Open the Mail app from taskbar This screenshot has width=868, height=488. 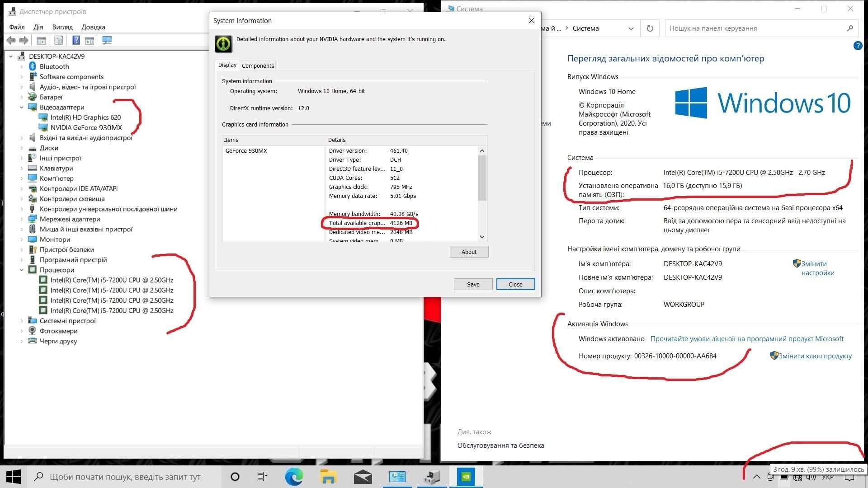pyautogui.click(x=363, y=477)
